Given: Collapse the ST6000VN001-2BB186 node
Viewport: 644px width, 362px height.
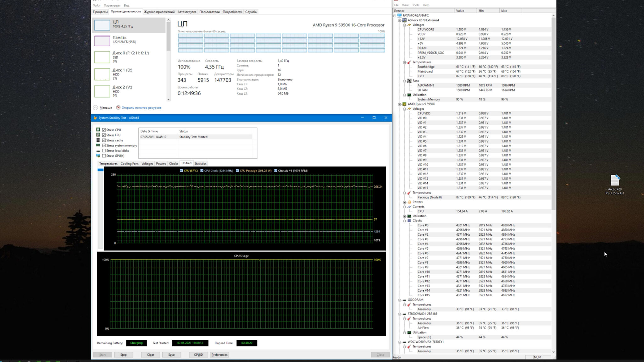Looking at the screenshot, I should pos(400,314).
